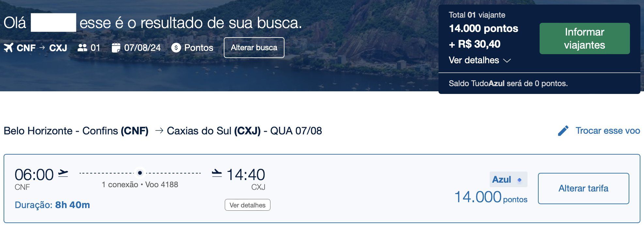The height and width of the screenshot is (227, 644).
Task: Click the Azul fare badge
Action: pyautogui.click(x=508, y=179)
